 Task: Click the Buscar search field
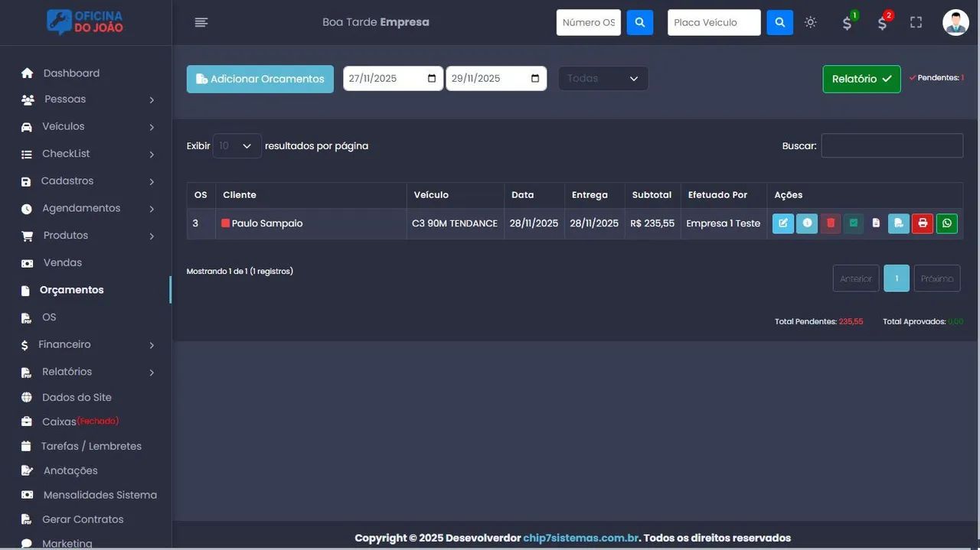click(x=892, y=145)
